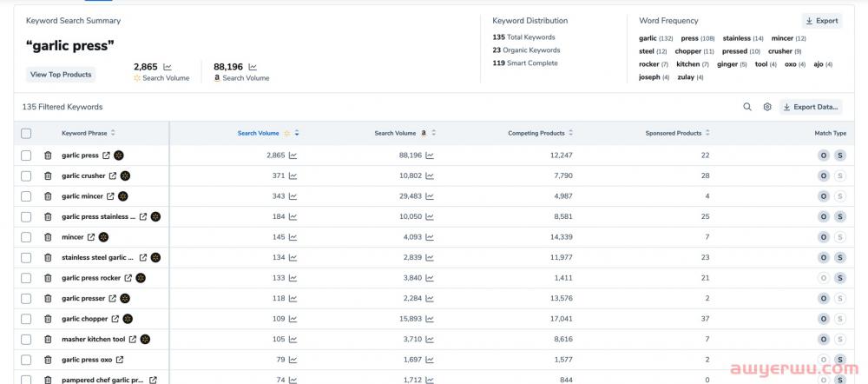Click 119 Smart Complete text

click(525, 63)
